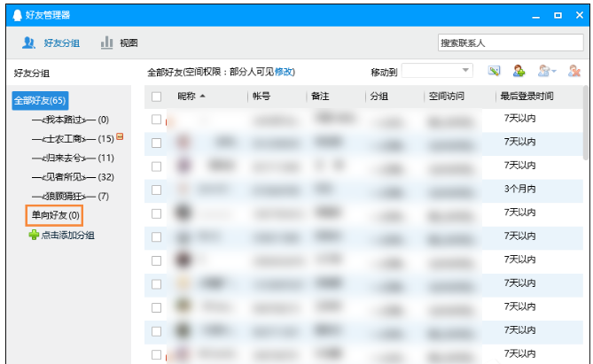Check the first friend row checkbox
Viewport: 593px width, 364px height.
tap(157, 119)
